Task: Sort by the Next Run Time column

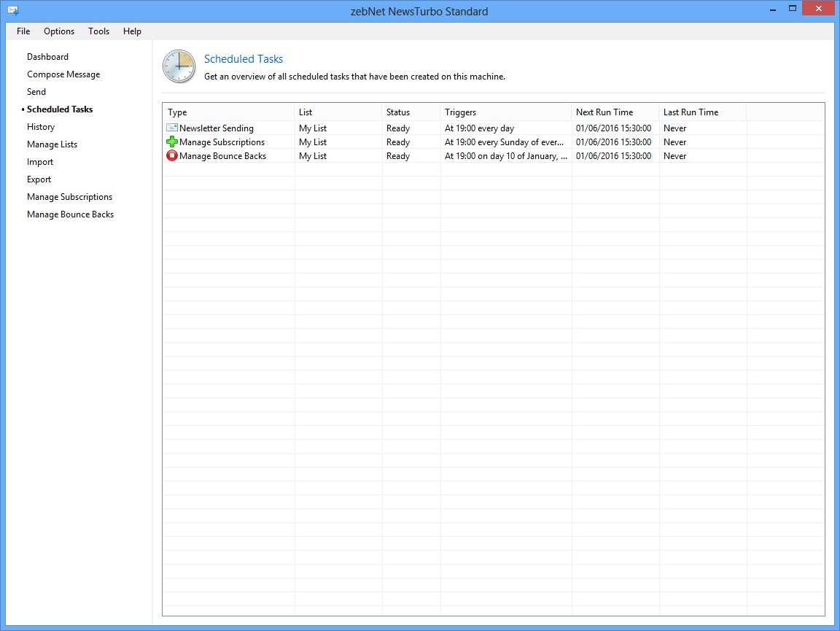Action: 615,112
